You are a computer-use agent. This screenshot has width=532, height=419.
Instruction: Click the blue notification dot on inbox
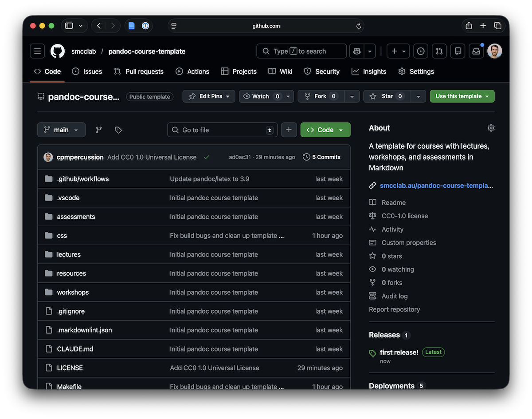coord(481,45)
